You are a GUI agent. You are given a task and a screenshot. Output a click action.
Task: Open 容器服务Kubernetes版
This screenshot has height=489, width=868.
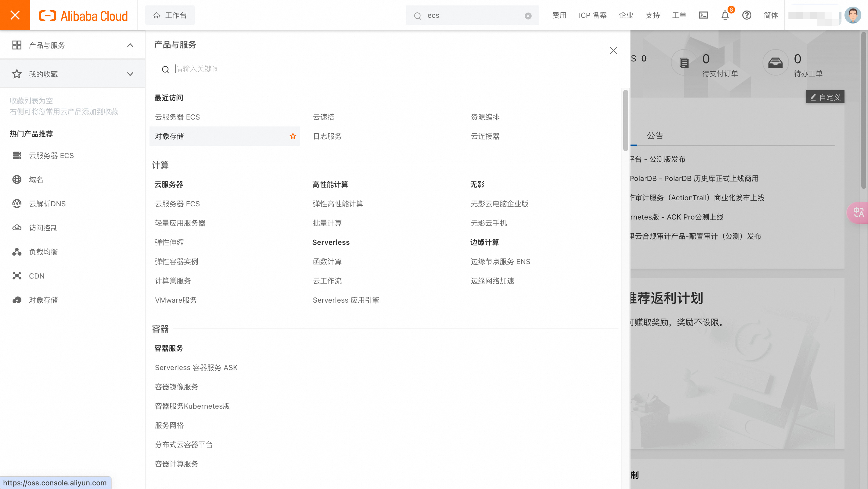tap(192, 406)
